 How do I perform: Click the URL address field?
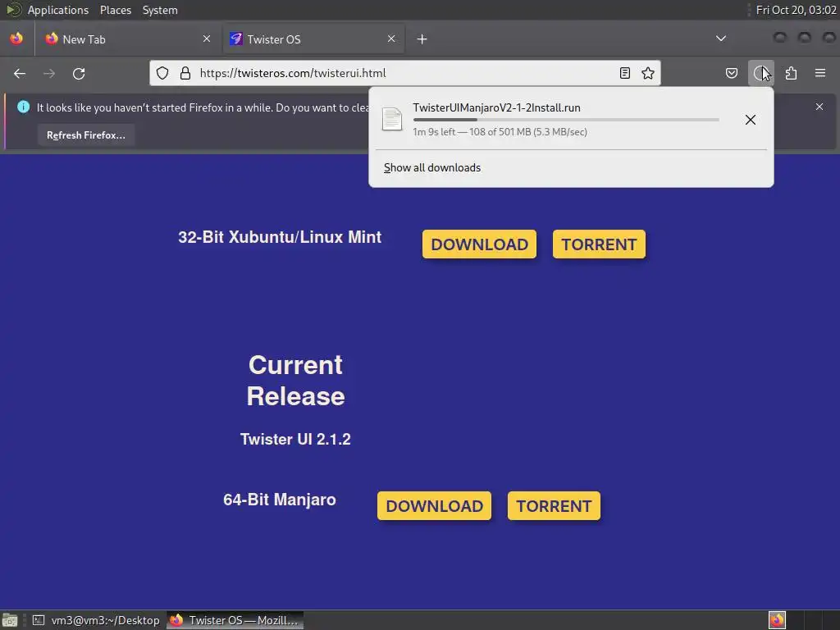pos(404,73)
